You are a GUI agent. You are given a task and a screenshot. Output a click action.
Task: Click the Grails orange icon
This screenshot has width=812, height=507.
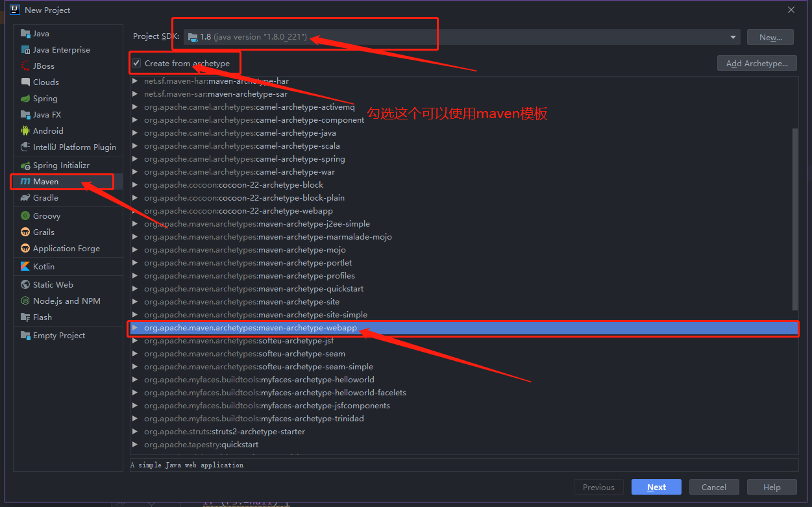[x=25, y=232]
